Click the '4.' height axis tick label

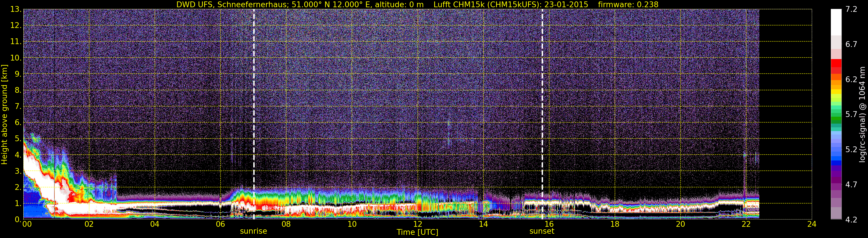[18, 155]
